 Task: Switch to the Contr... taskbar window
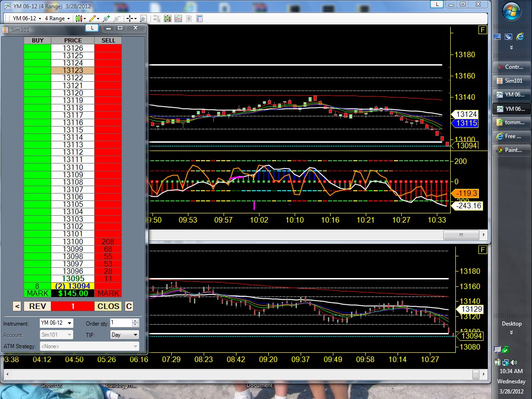(511, 67)
